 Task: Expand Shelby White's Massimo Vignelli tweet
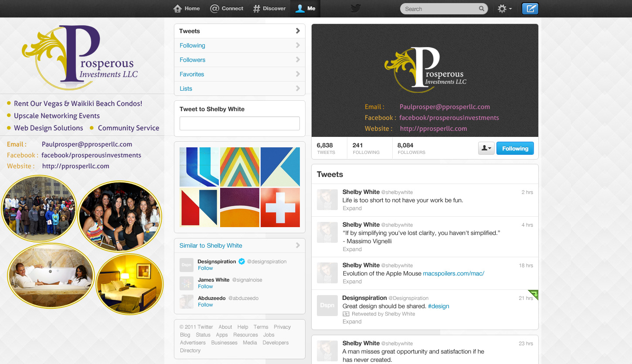click(352, 249)
